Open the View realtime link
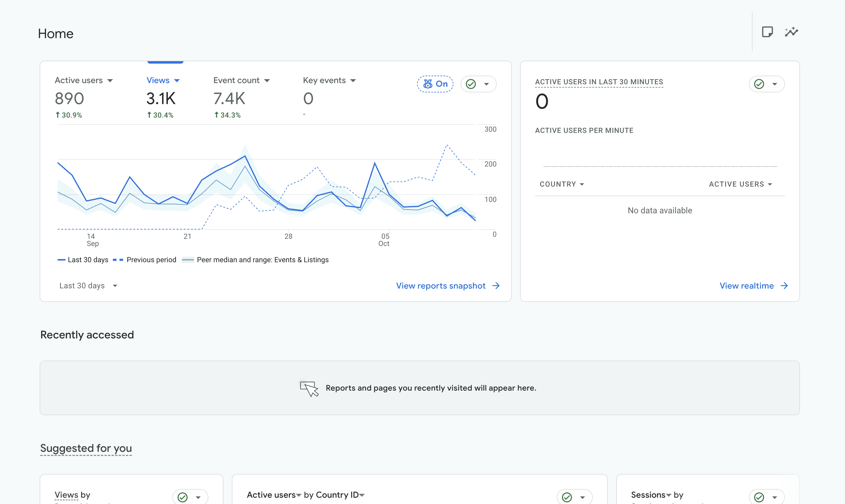 pos(747,286)
